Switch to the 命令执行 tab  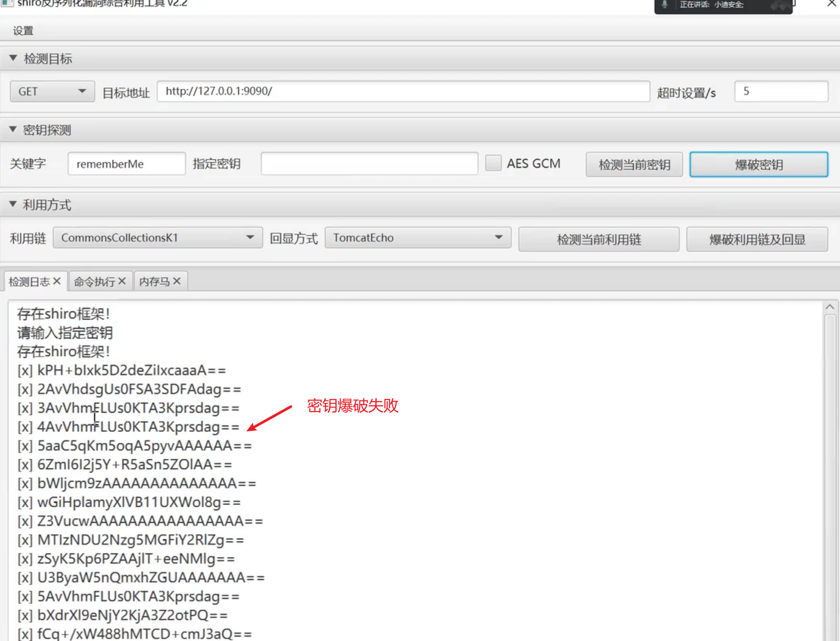click(94, 282)
